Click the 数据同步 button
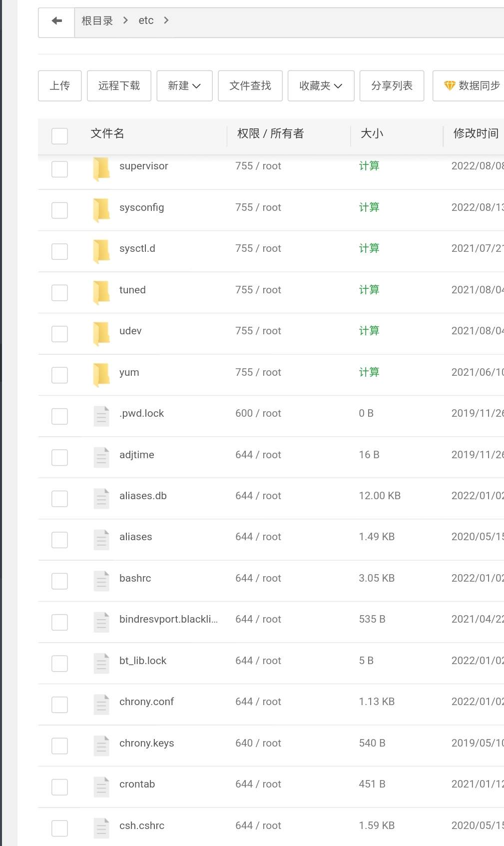The width and height of the screenshot is (504, 846). (469, 86)
